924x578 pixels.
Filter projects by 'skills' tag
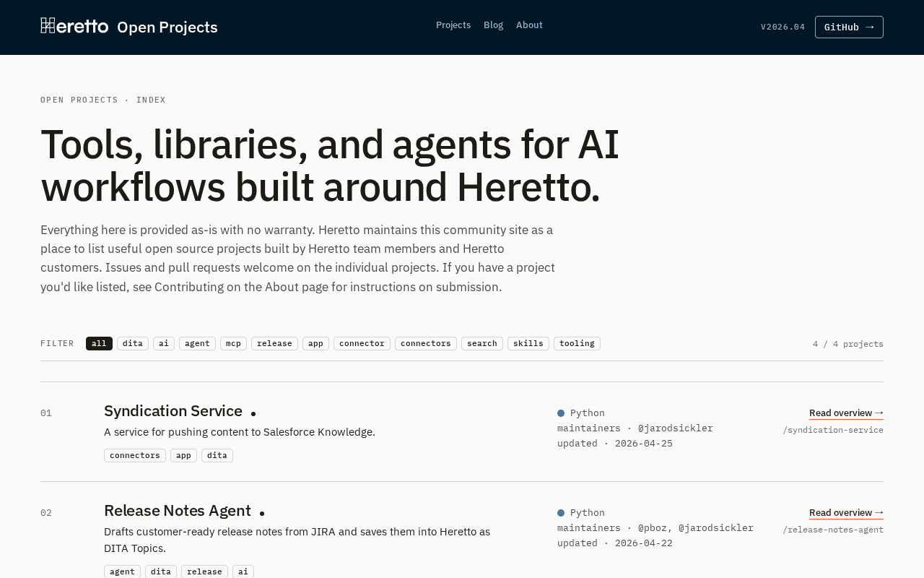coord(528,343)
